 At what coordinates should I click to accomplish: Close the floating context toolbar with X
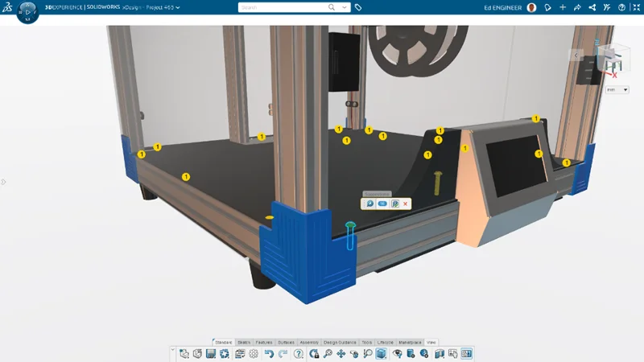(x=406, y=204)
